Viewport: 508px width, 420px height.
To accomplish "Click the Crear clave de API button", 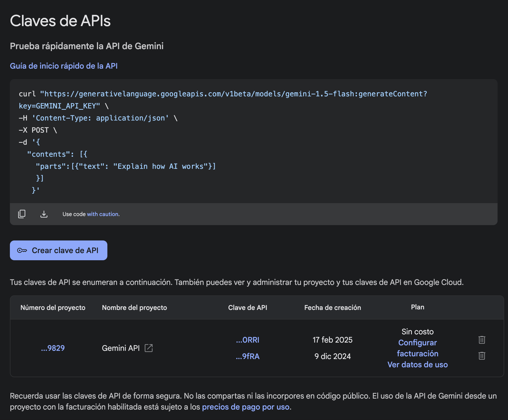I will [58, 250].
